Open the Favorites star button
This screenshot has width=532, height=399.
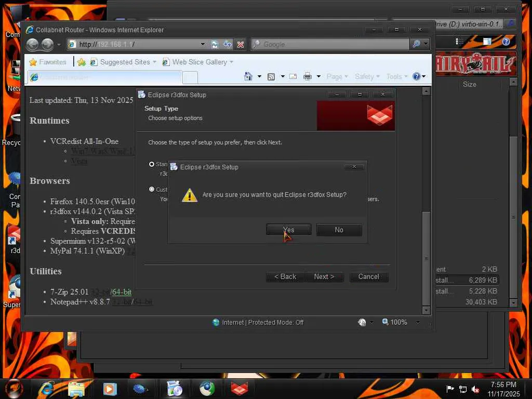pos(48,62)
